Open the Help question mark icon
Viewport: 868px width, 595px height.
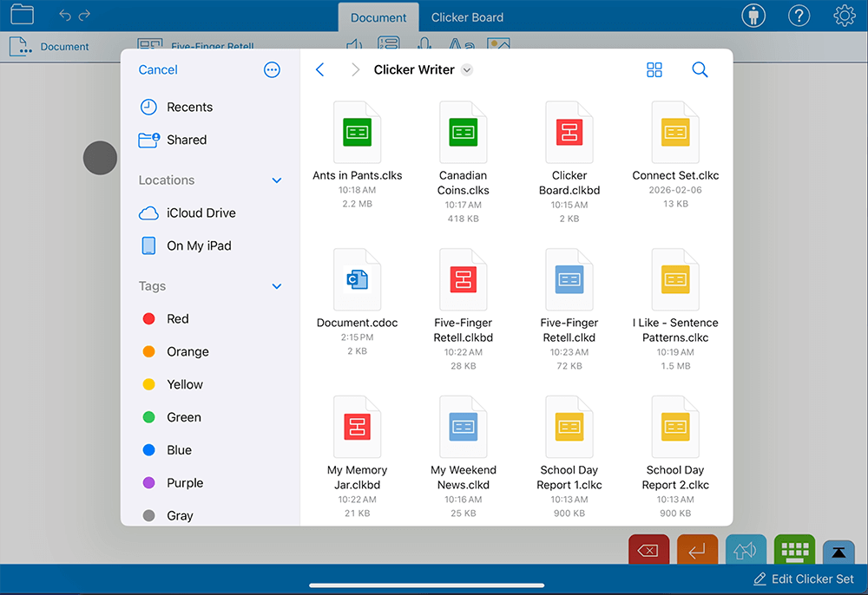799,16
